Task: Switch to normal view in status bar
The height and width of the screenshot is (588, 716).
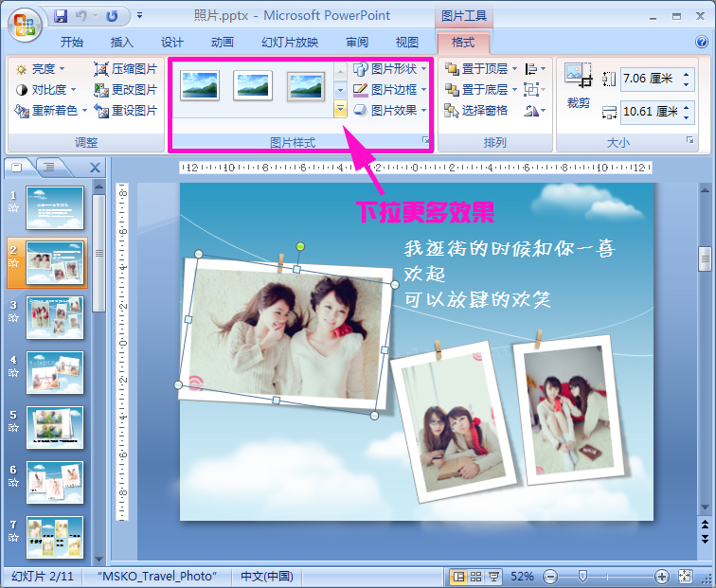Action: click(x=457, y=577)
